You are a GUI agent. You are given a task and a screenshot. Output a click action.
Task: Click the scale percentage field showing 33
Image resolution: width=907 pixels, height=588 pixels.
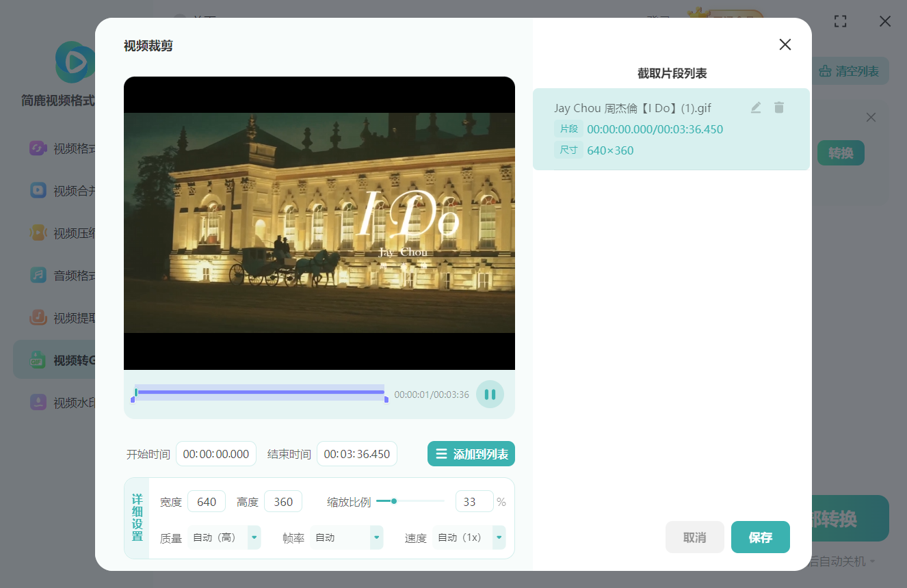[475, 502]
